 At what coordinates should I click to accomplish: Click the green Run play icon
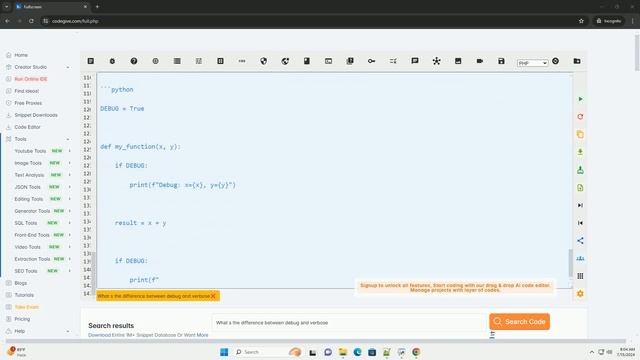tap(580, 99)
